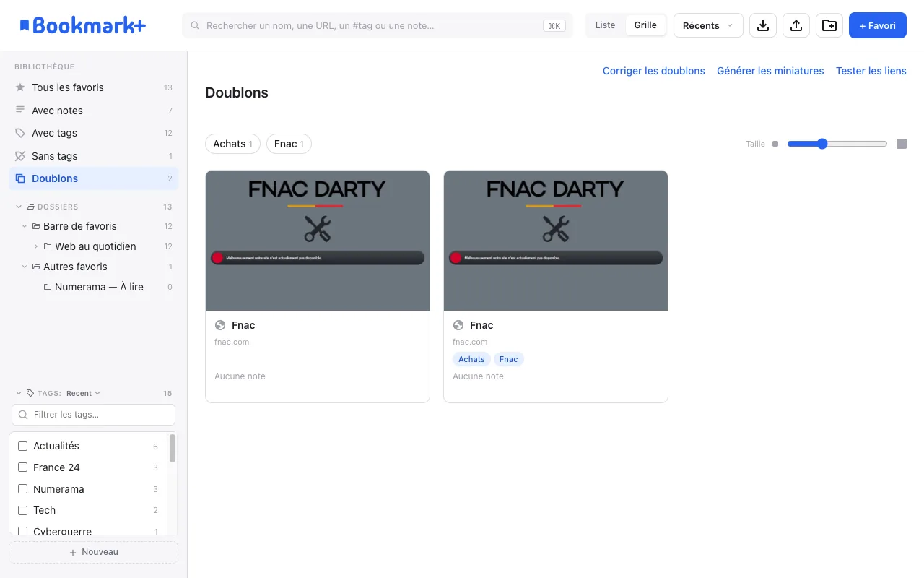924x578 pixels.
Task: Click the Nouveau tag button
Action: point(93,552)
